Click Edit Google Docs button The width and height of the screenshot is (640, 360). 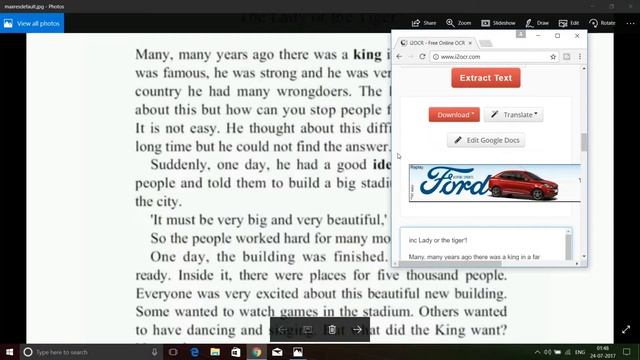pos(486,140)
